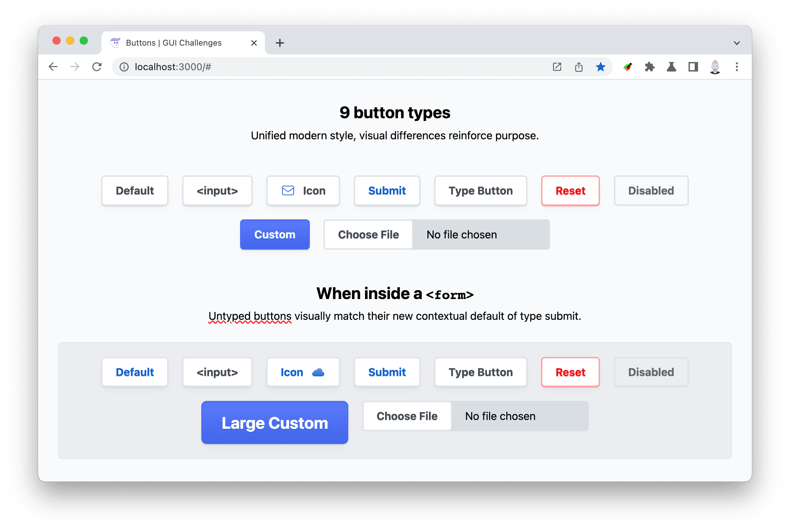
Task: Click the browser back navigation arrow
Action: click(x=54, y=66)
